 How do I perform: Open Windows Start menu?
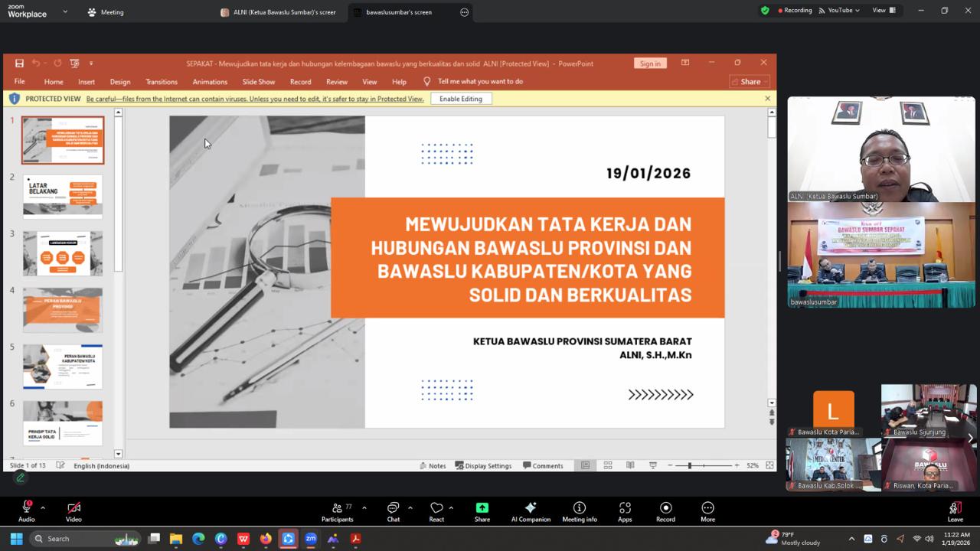point(16,539)
